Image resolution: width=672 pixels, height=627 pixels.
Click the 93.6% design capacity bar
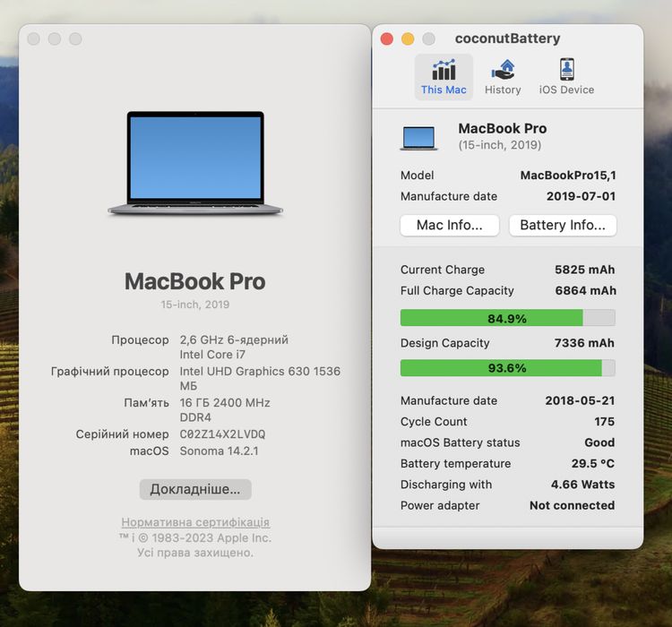pos(507,368)
